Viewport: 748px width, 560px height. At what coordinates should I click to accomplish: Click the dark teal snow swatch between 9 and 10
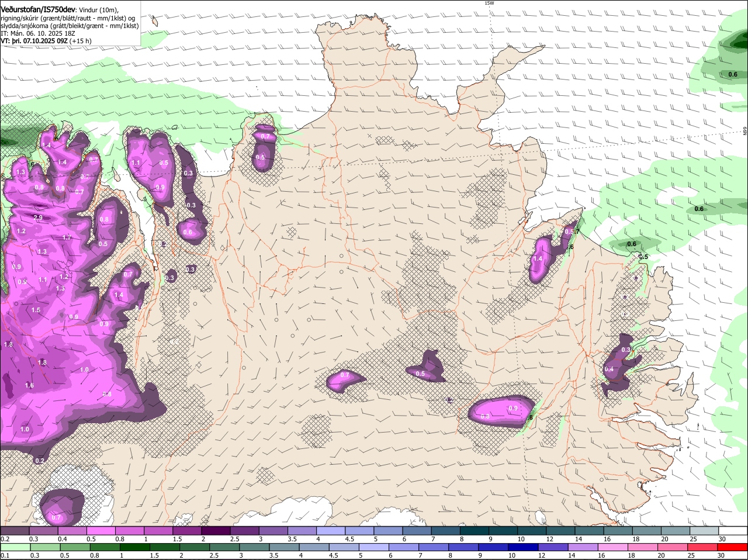[x=503, y=531]
